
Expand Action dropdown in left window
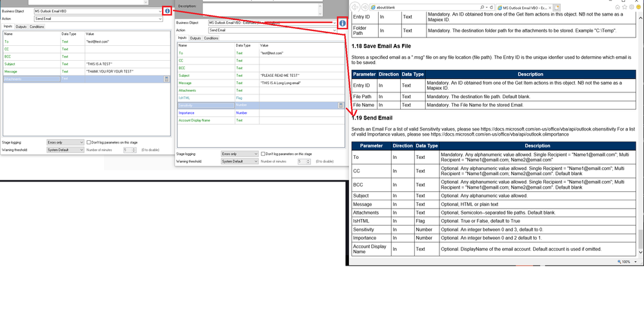[160, 19]
